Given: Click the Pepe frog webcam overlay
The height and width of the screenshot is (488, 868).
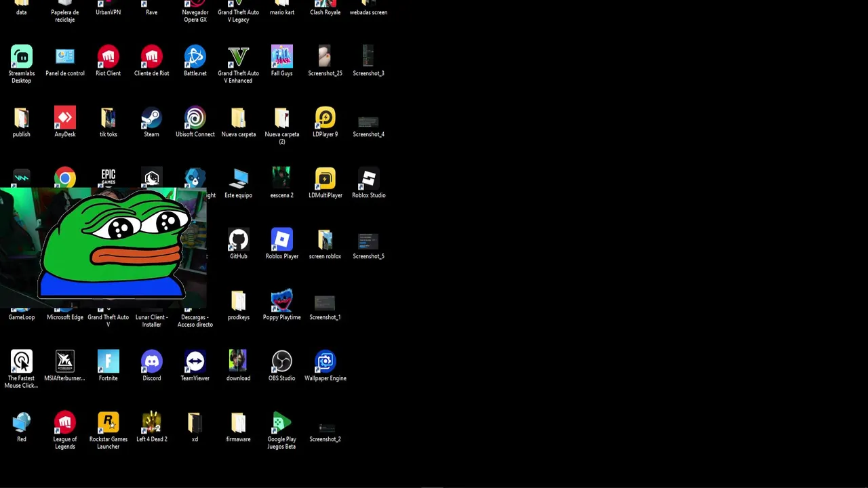Looking at the screenshot, I should [103, 249].
